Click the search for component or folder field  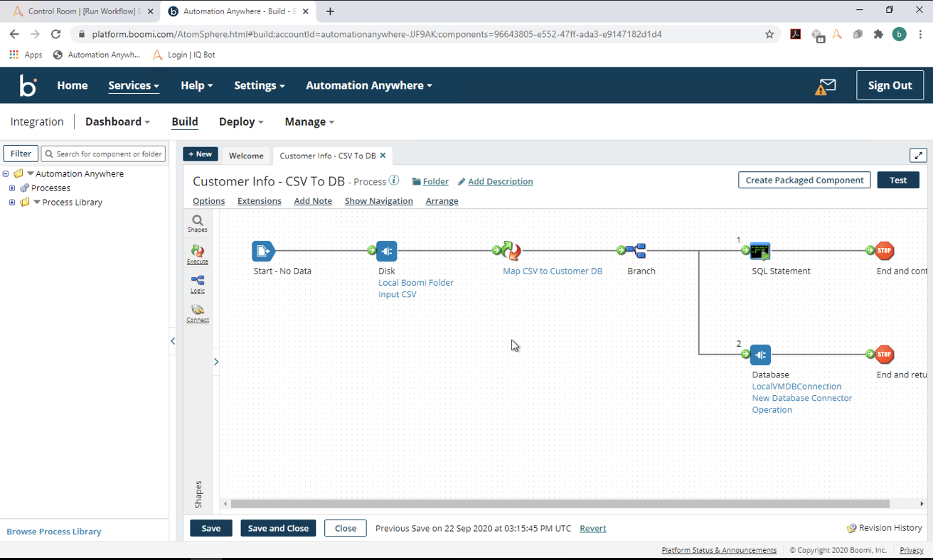click(x=104, y=154)
